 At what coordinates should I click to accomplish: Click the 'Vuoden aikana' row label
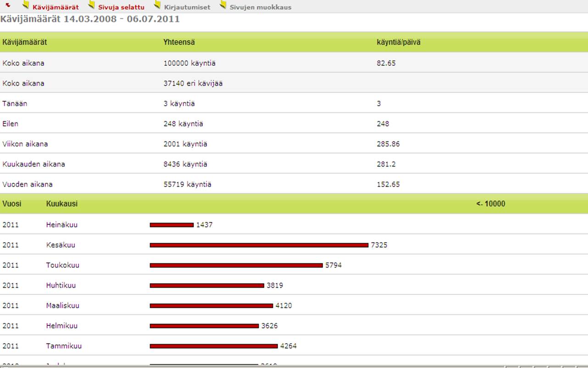point(28,184)
